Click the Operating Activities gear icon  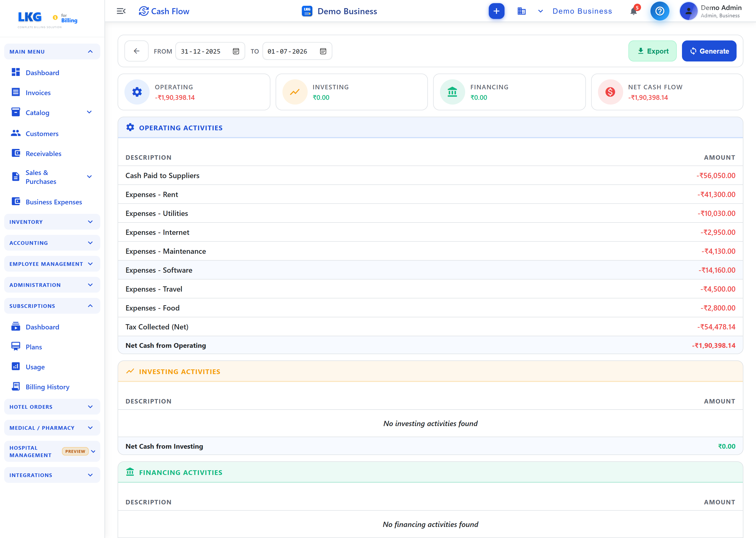tap(130, 128)
